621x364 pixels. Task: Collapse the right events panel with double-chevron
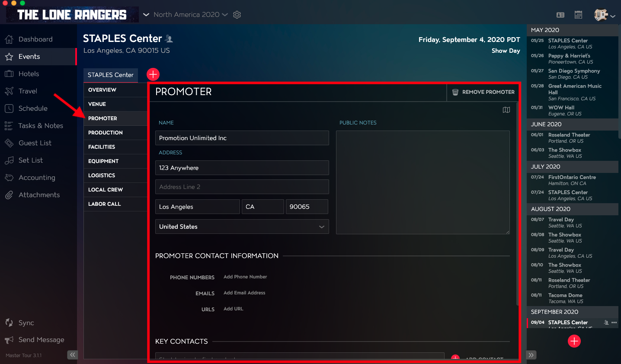[x=531, y=355]
